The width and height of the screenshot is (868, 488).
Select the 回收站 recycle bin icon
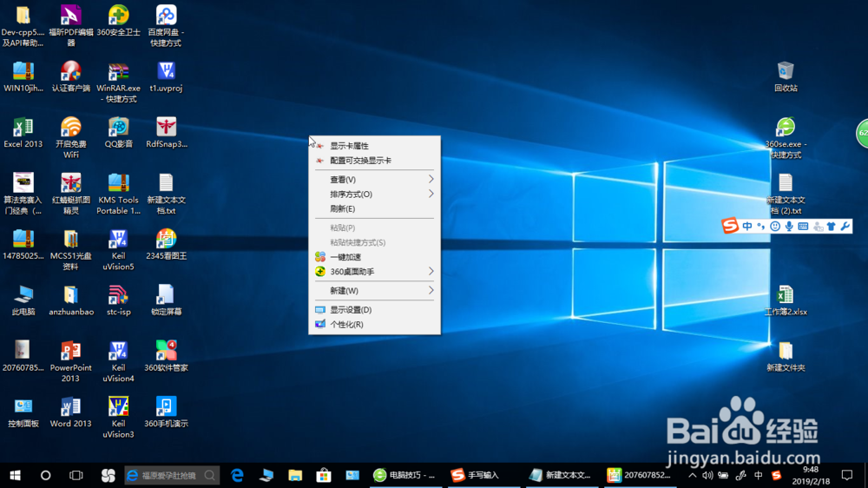coord(786,76)
